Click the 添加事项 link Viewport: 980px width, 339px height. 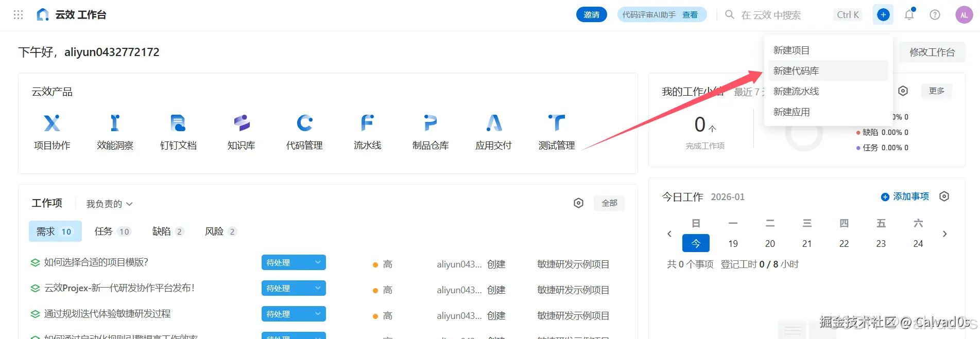point(911,197)
